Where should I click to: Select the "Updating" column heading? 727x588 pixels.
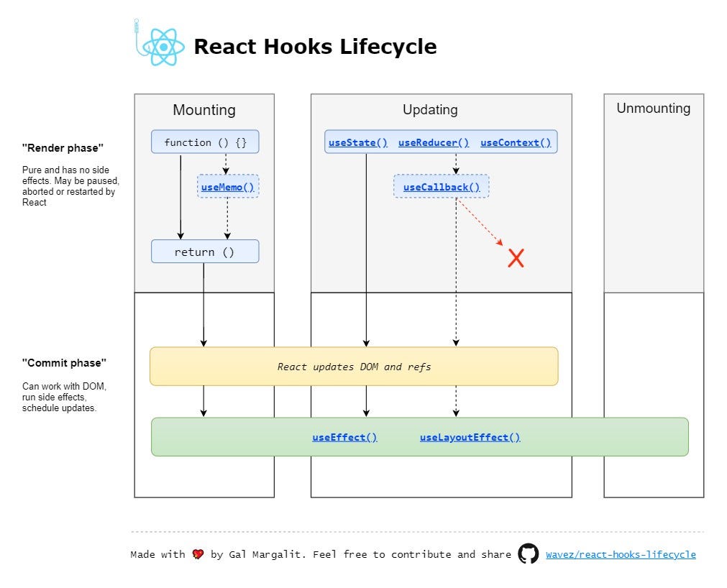click(x=430, y=110)
